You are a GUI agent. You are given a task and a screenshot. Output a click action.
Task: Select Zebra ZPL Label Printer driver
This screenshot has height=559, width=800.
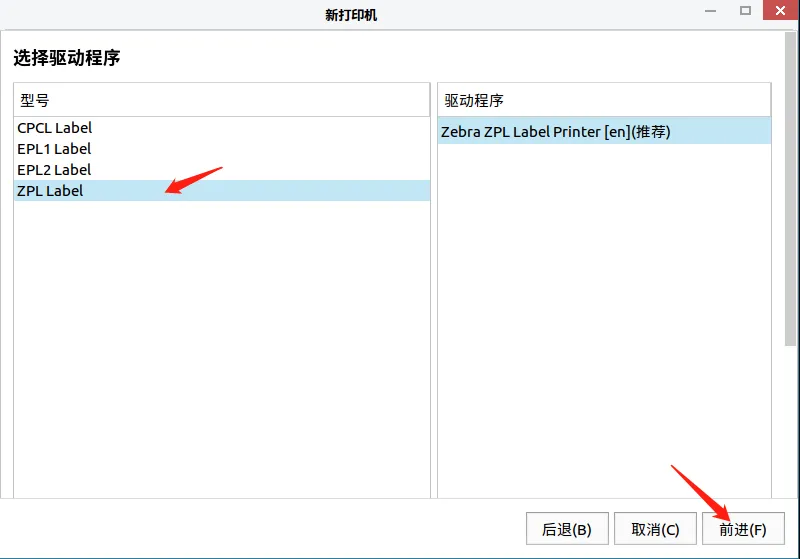pos(555,132)
